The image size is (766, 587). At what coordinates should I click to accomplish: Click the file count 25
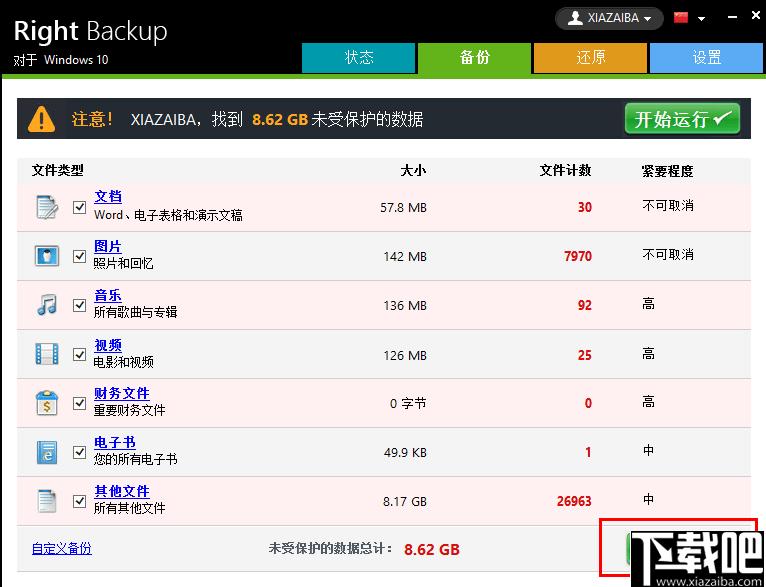[585, 355]
